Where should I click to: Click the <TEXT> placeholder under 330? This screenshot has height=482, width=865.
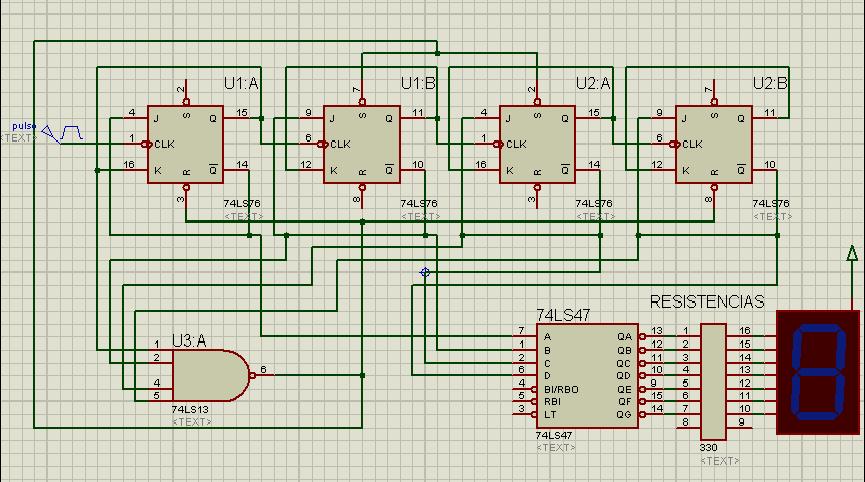[x=719, y=460]
